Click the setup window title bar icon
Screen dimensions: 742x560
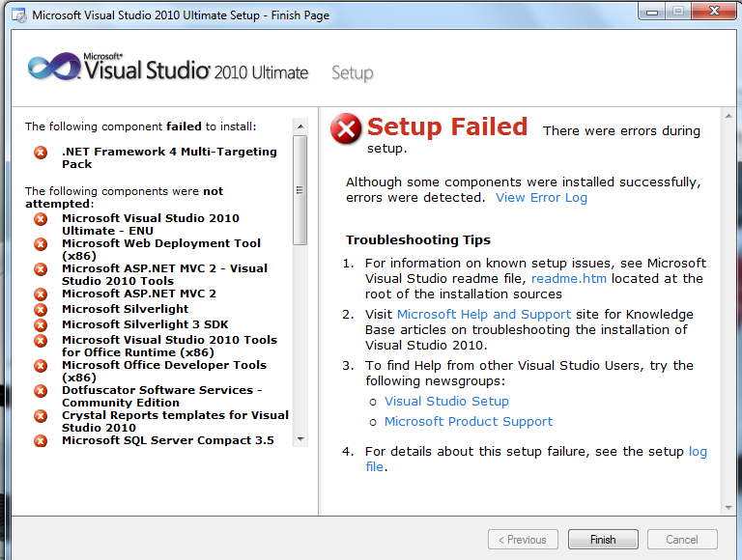(20, 15)
